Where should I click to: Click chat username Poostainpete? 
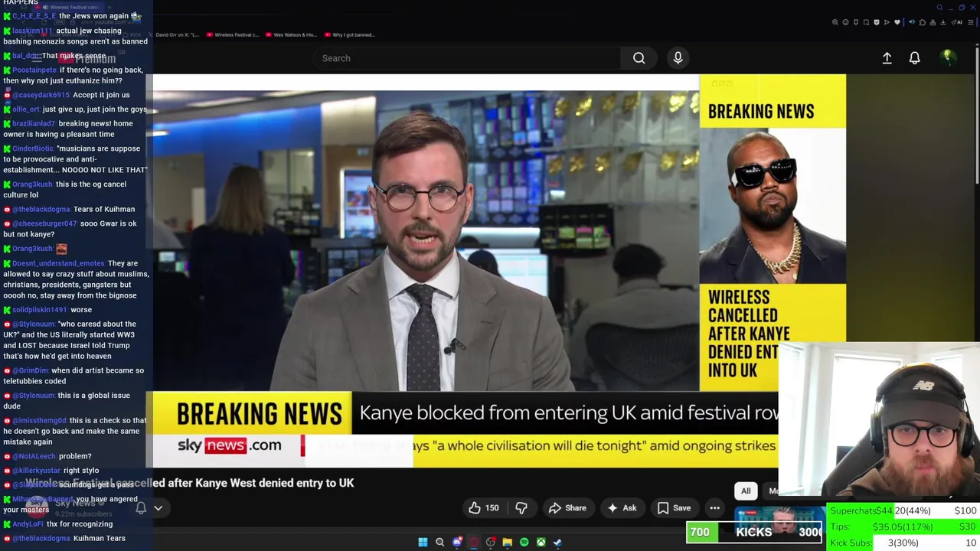pyautogui.click(x=34, y=70)
